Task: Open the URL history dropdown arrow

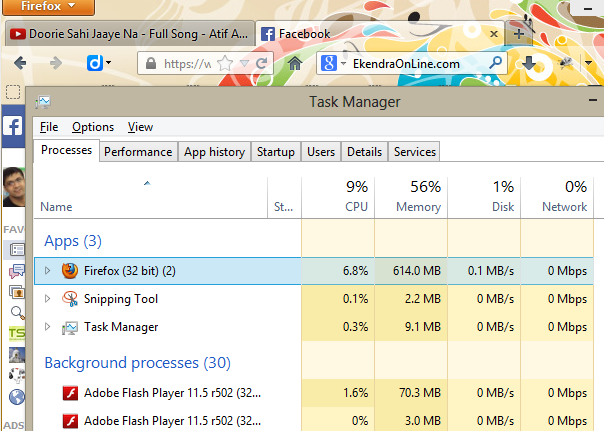Action: pyautogui.click(x=244, y=63)
